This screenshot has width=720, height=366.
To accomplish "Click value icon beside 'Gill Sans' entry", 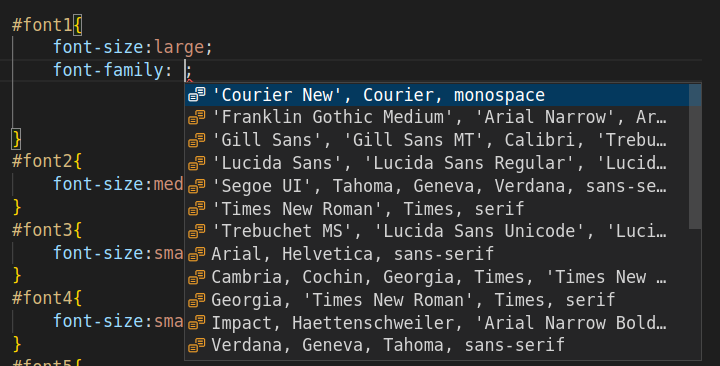I will 197,140.
